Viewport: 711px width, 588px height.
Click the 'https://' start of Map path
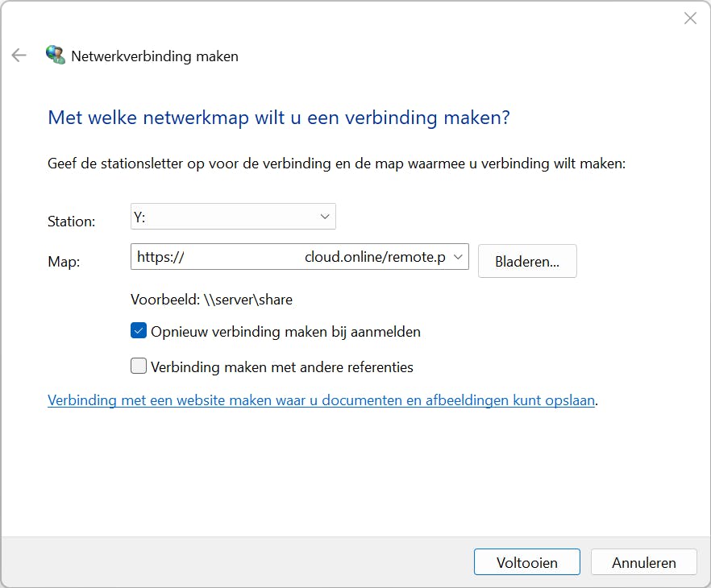click(160, 257)
